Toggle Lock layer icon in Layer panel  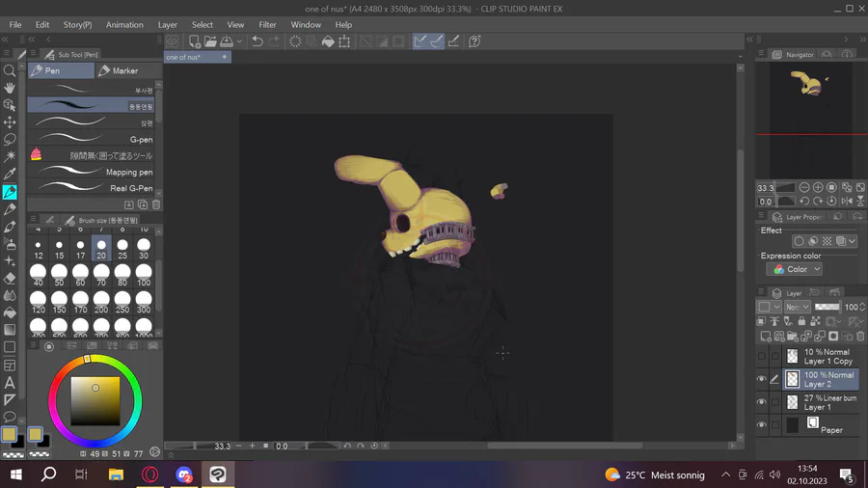point(801,321)
